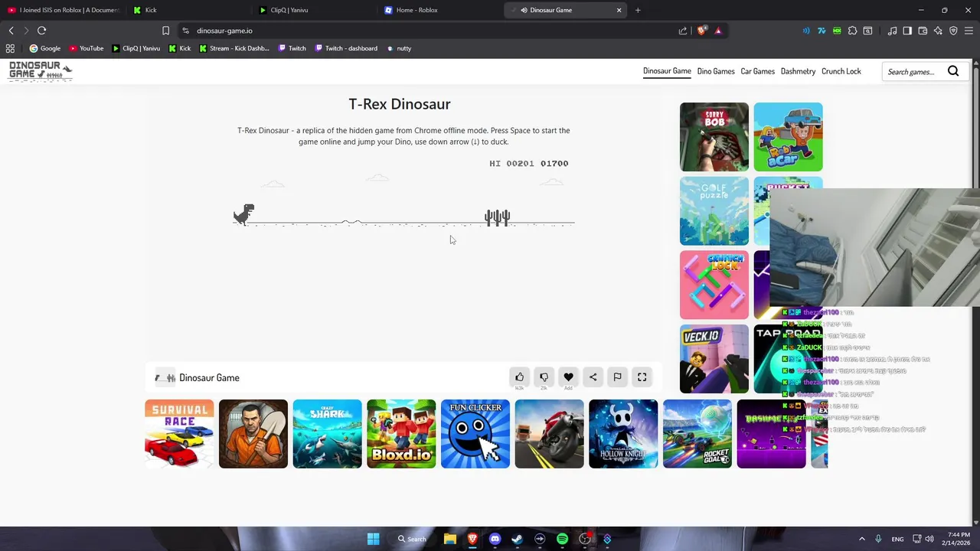Open Spotify from the taskbar
The image size is (980, 551).
point(562,539)
